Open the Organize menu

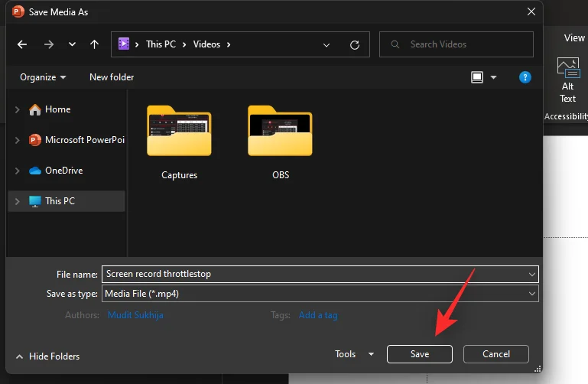(43, 77)
